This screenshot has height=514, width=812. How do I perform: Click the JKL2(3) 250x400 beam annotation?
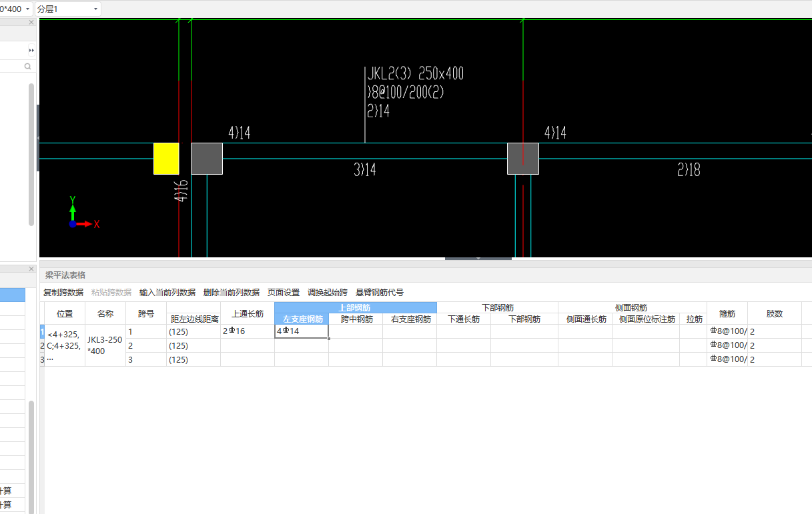tap(415, 73)
